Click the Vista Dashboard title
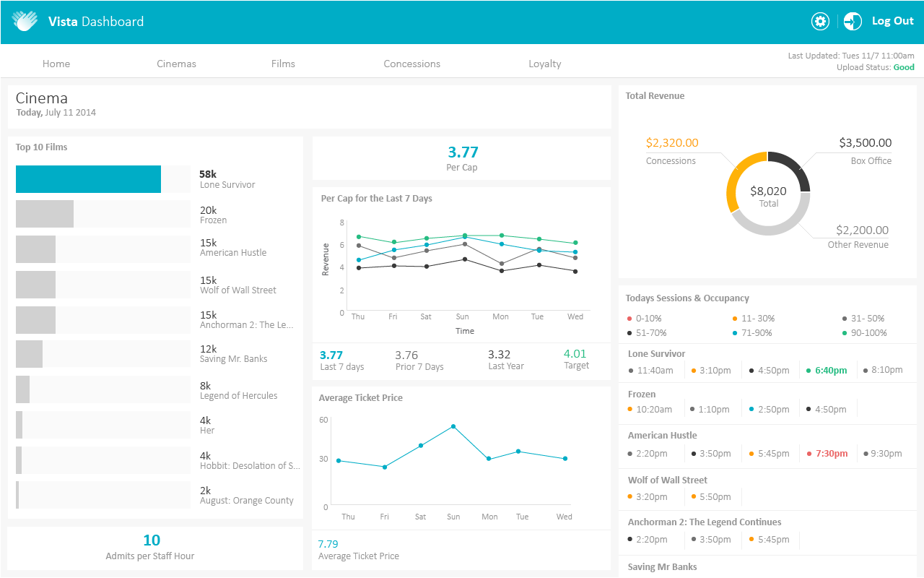Image resolution: width=924 pixels, height=578 pixels. point(96,22)
